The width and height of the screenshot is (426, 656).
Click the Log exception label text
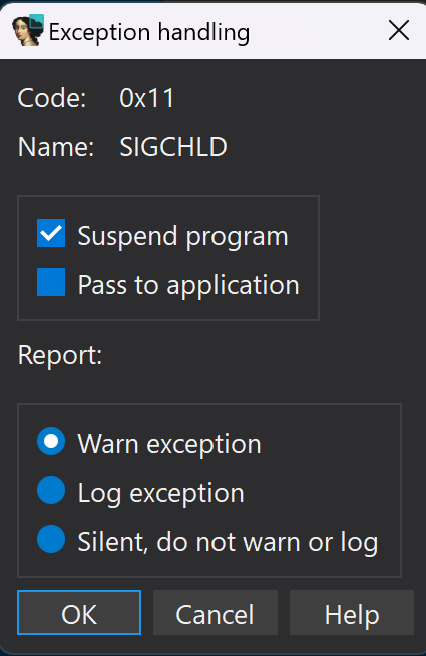[161, 493]
